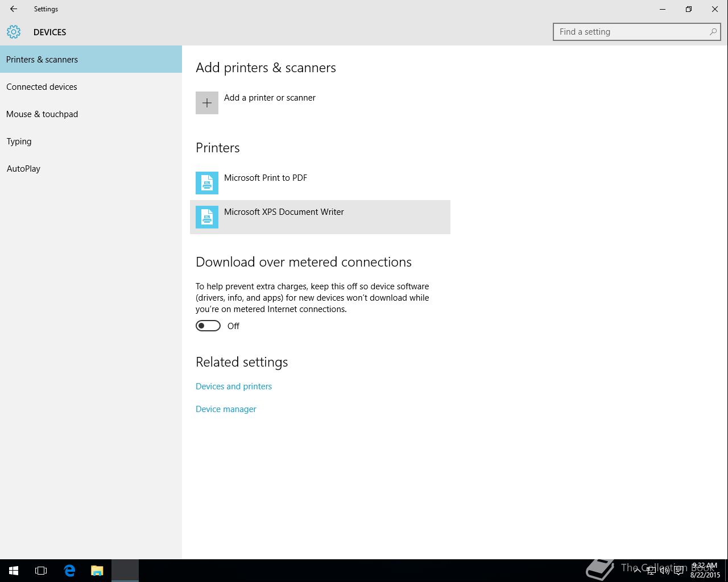Select the Microsoft Print to PDF printer icon
The image size is (728, 582).
pos(207,183)
